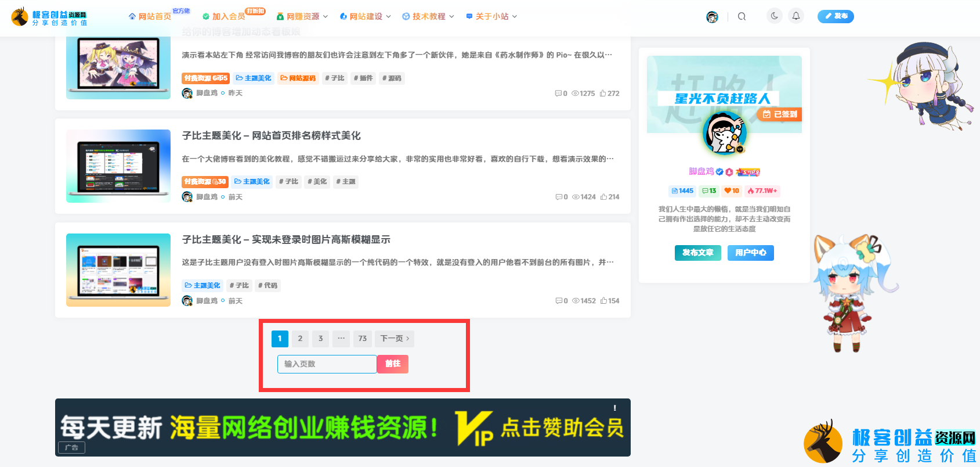Click 主题美化 category tag in first post

click(254, 78)
